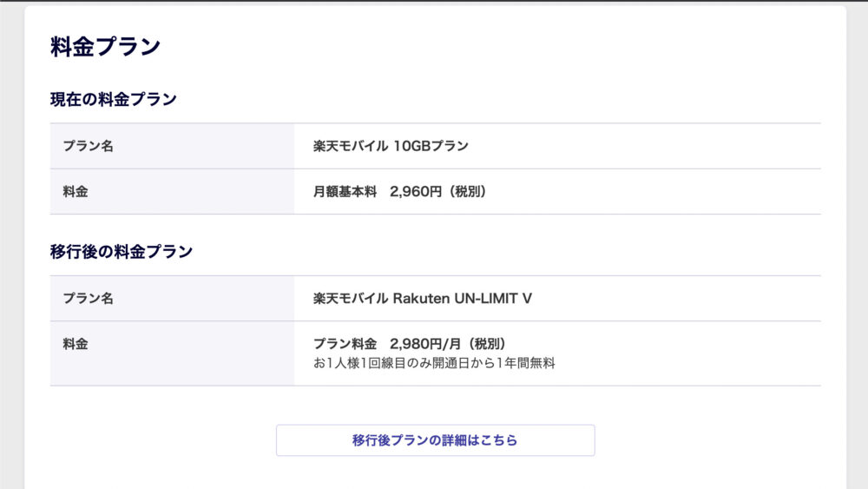Select the 10GBプラン text in plan name
The image size is (868, 489).
(x=431, y=146)
